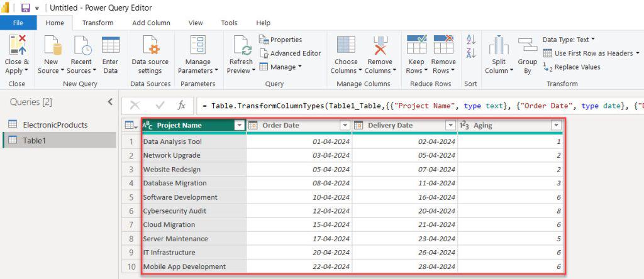
Task: Click Manage Parameters icon
Action: (x=198, y=45)
